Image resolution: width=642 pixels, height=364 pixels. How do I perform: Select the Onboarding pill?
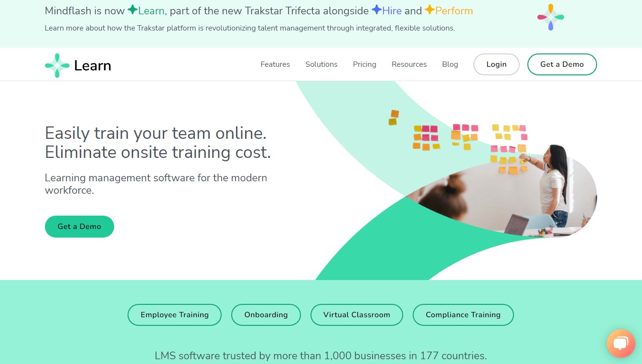click(x=266, y=315)
